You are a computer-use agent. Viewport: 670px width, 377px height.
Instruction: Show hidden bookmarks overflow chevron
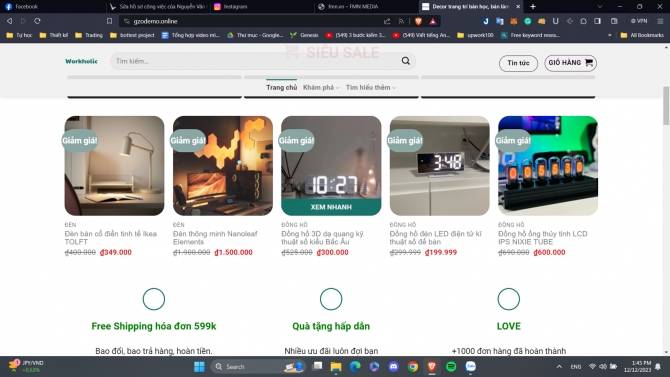pos(610,35)
